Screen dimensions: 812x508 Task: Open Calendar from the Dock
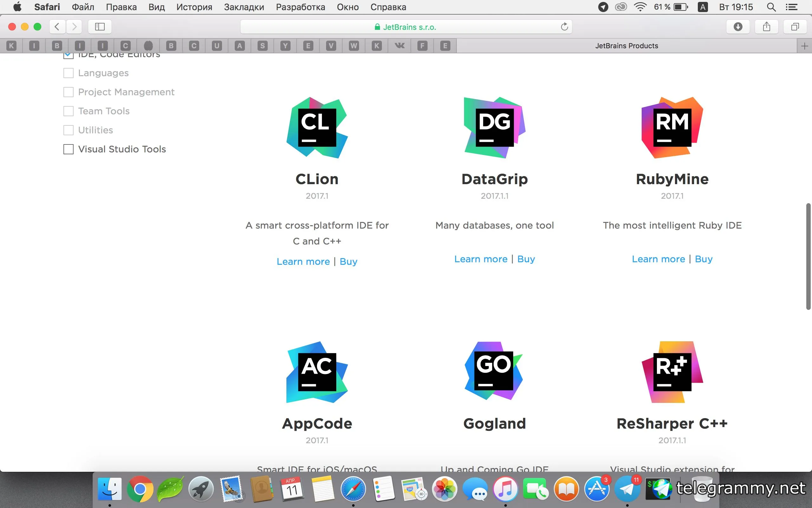[292, 489]
